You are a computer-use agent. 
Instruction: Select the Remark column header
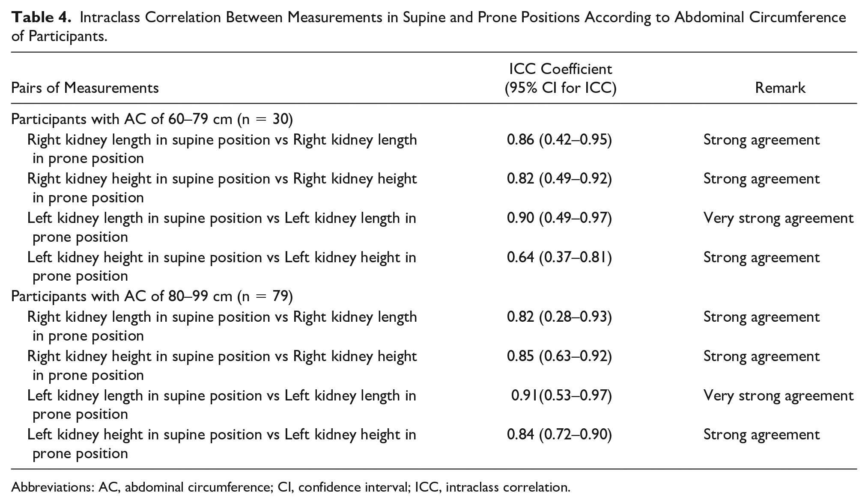click(780, 88)
